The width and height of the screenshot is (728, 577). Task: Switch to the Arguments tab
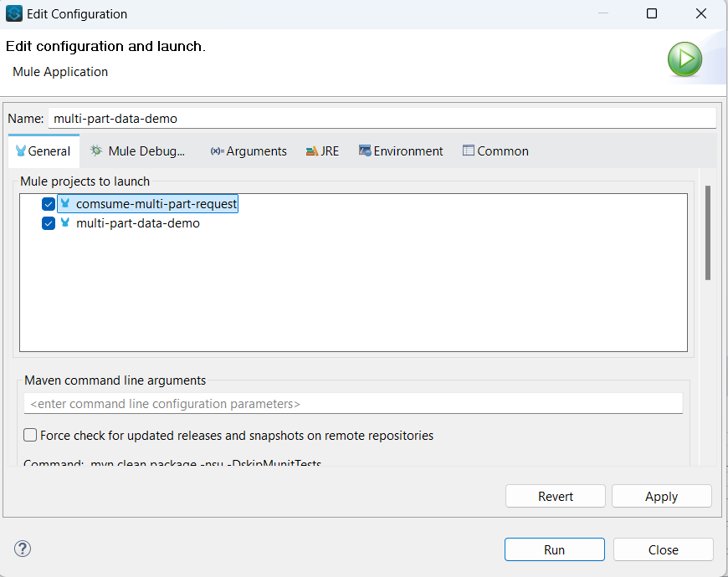[249, 151]
